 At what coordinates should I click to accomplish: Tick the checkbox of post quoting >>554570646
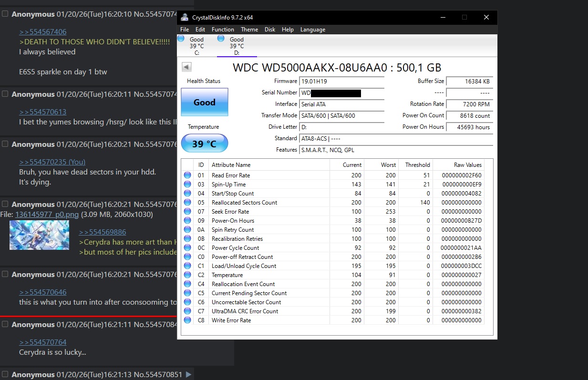[x=5, y=274]
